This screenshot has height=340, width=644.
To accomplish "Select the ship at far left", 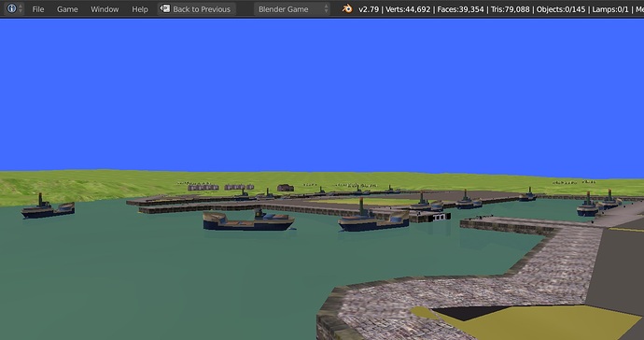I will pos(48,206).
